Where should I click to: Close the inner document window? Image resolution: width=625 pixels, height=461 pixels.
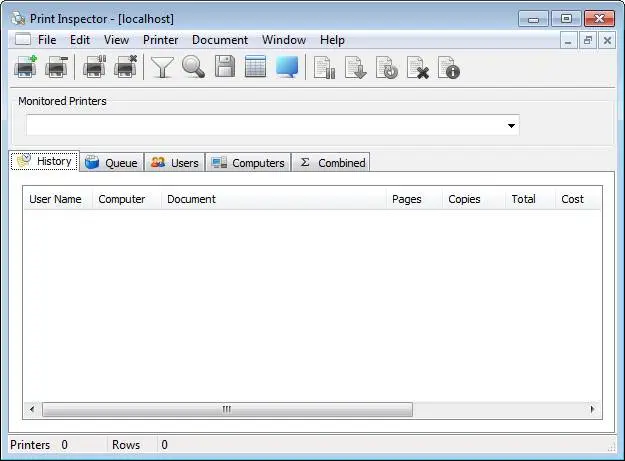click(x=607, y=41)
